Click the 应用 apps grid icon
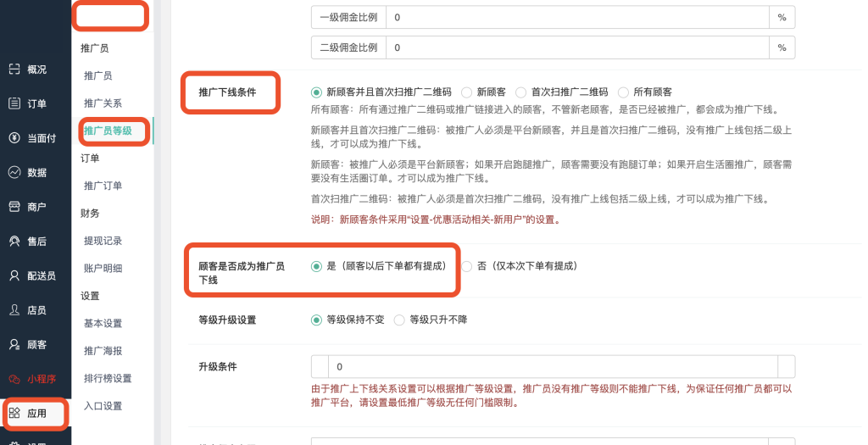 point(14,414)
